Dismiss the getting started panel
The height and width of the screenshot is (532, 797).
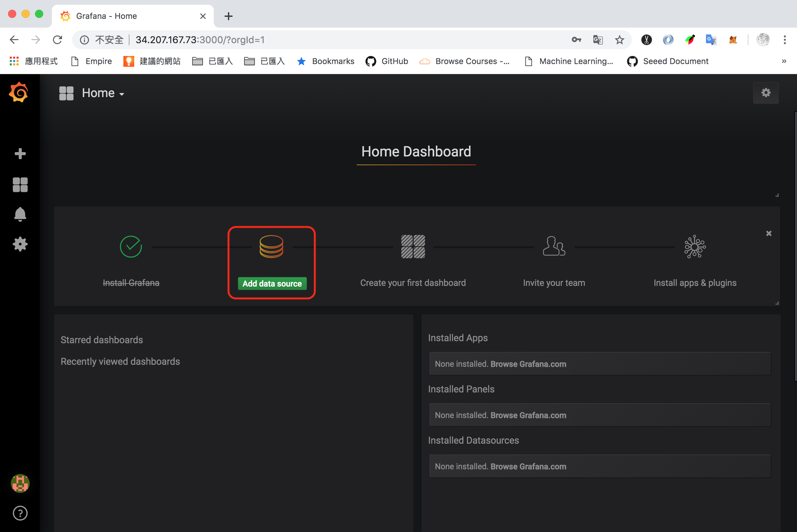pyautogui.click(x=768, y=233)
